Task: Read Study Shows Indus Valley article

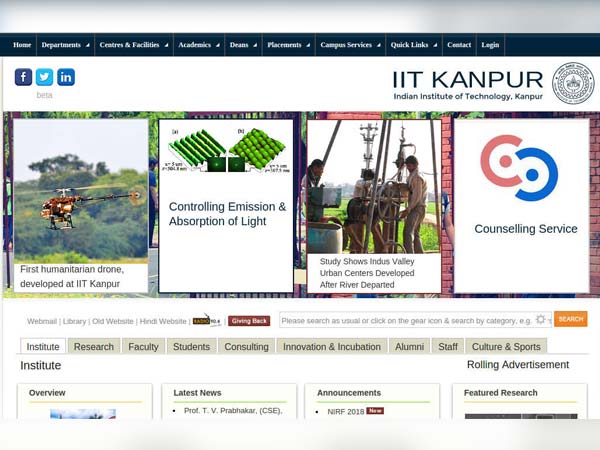Action: 367,273
